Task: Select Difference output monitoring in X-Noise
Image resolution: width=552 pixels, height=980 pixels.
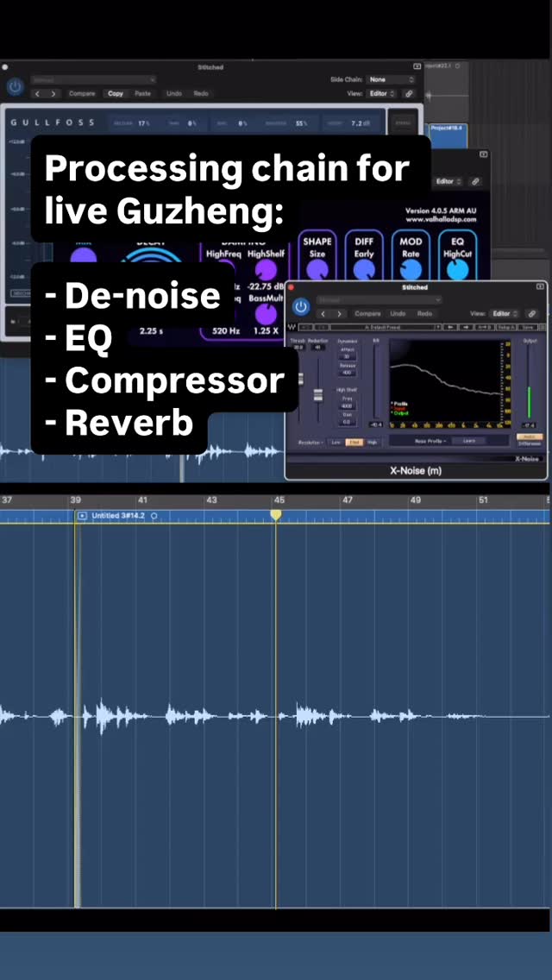Action: click(530, 443)
